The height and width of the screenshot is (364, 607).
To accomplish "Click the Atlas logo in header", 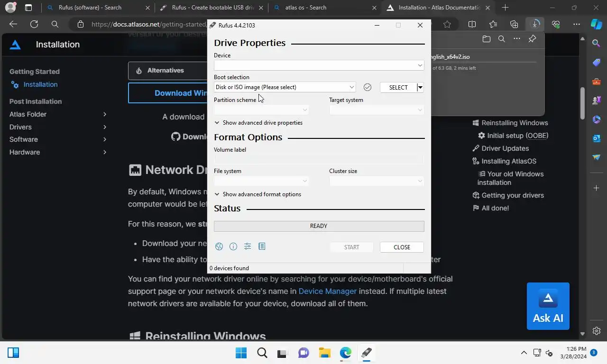I will [x=15, y=45].
